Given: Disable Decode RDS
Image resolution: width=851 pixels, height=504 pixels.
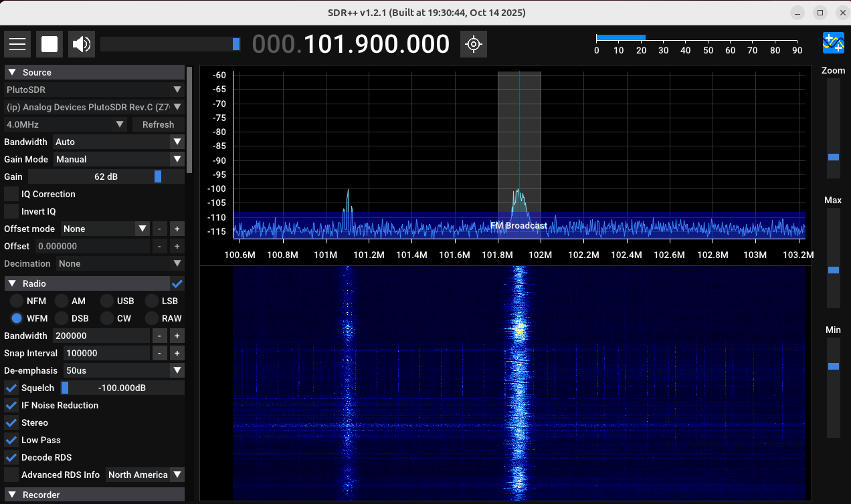Looking at the screenshot, I should (11, 457).
